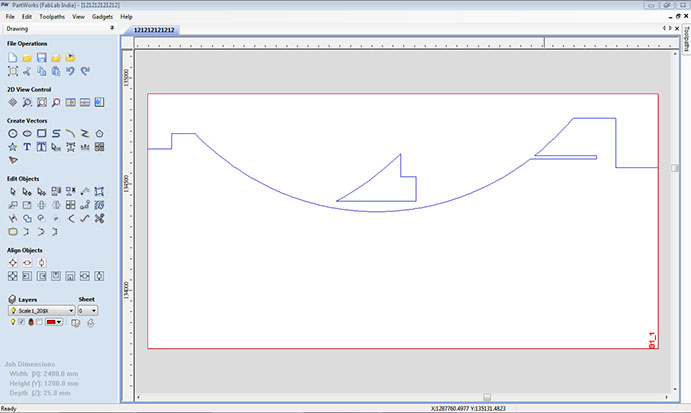Click the horizontal scrollbar thumb
The image size is (691, 413).
(487, 397)
